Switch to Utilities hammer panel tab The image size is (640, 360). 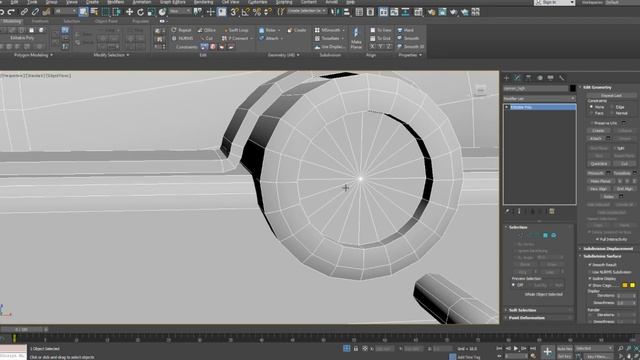pos(562,78)
